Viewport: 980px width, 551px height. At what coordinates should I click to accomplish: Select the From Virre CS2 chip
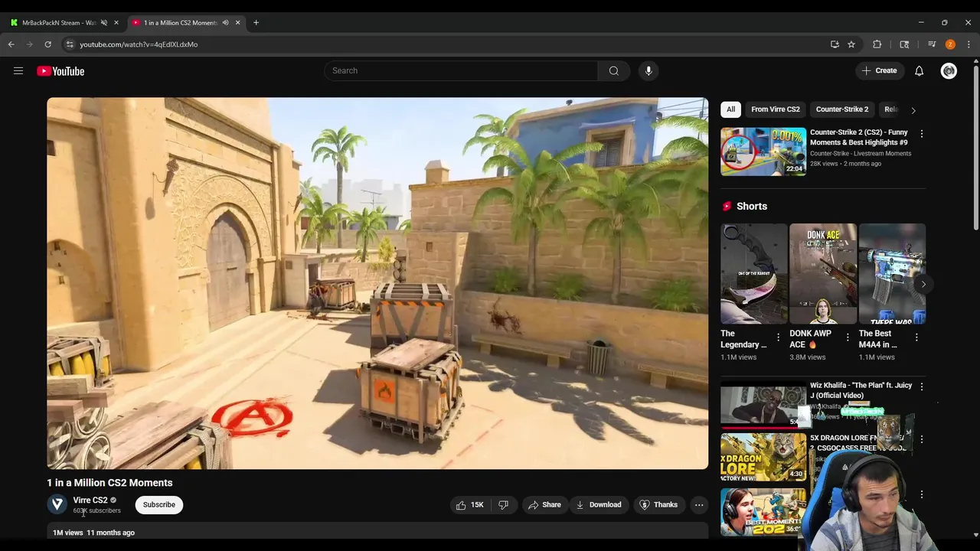[775, 109]
